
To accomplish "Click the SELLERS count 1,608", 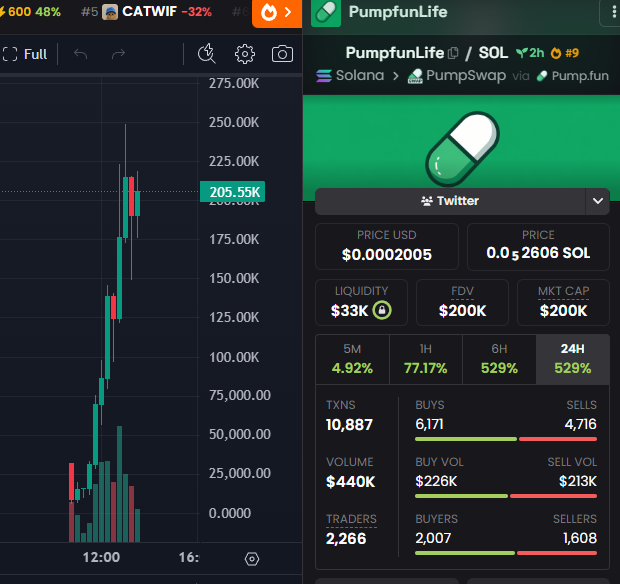I will click(580, 539).
